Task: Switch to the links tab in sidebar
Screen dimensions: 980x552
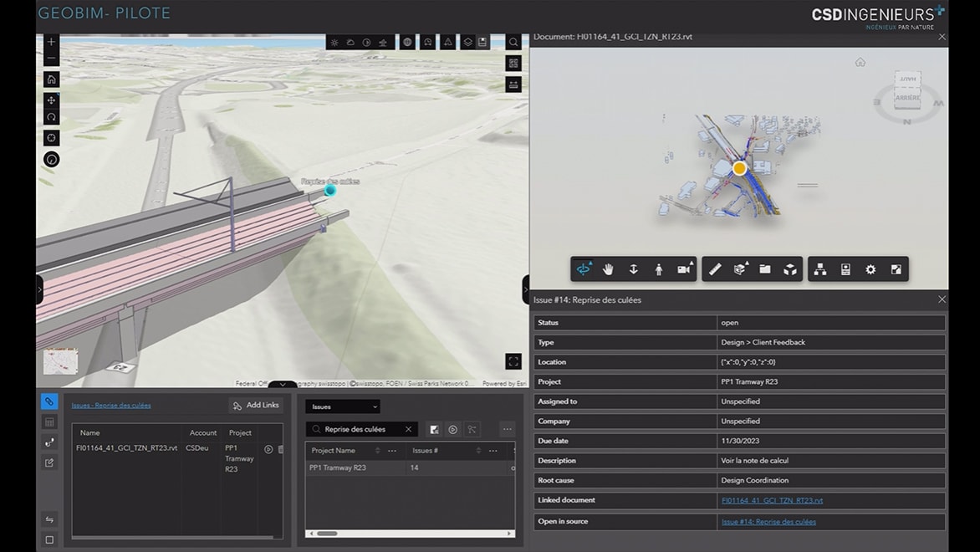Action: [x=49, y=401]
